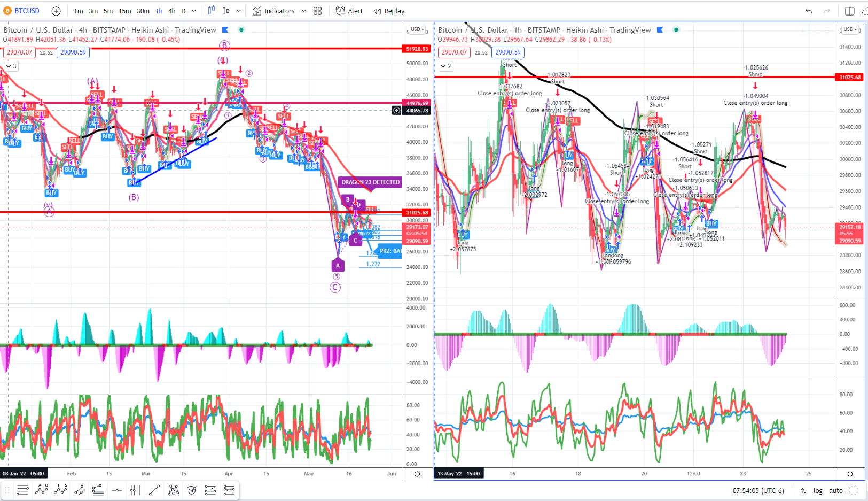Select the flat top/bottom channel tool

98,490
